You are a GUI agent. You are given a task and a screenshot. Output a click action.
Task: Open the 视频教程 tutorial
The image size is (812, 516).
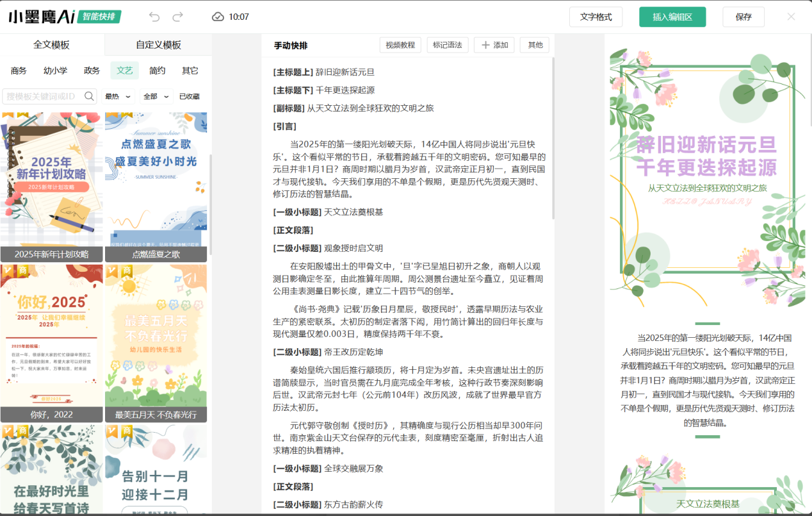click(400, 45)
